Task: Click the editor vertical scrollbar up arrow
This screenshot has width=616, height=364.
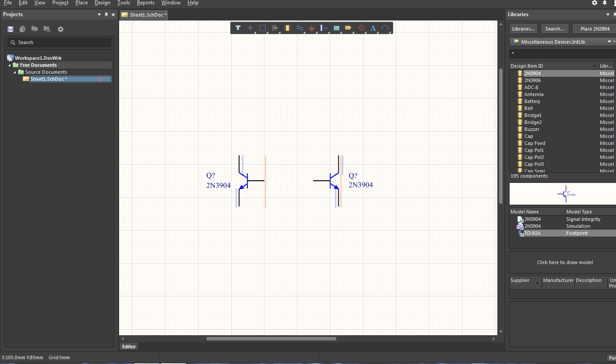Action: click(x=500, y=24)
